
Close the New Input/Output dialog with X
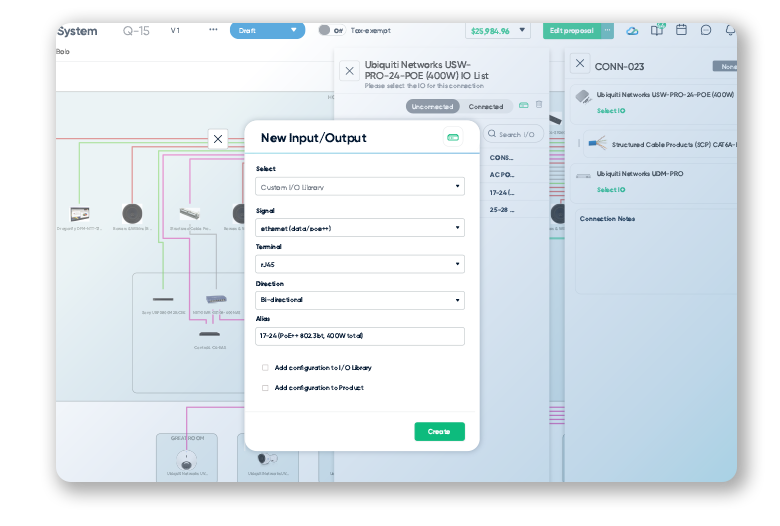(218, 139)
